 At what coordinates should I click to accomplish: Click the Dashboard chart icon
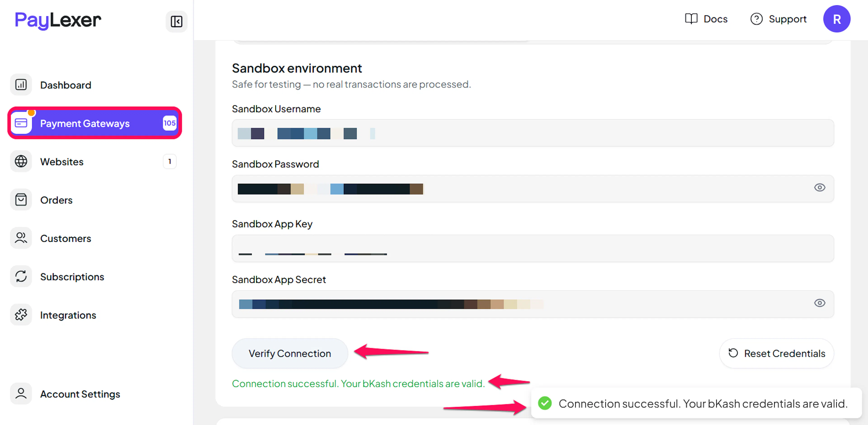[x=21, y=85]
